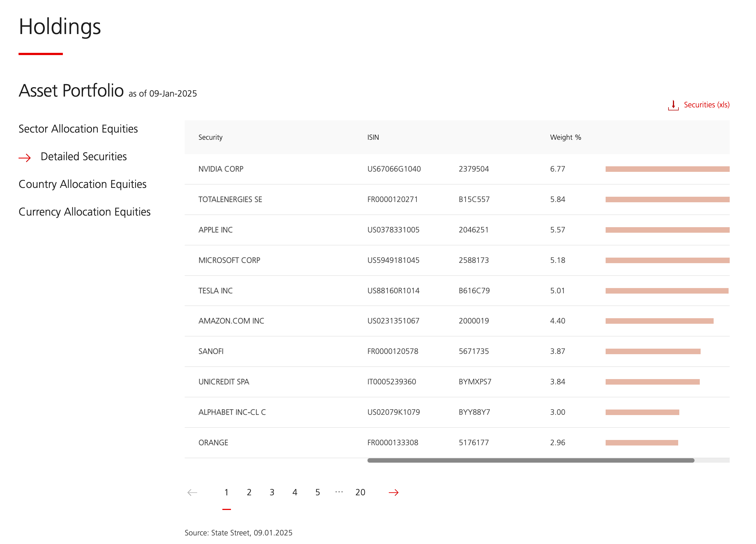Click the Securities xls download icon
756x544 pixels.
(673, 105)
